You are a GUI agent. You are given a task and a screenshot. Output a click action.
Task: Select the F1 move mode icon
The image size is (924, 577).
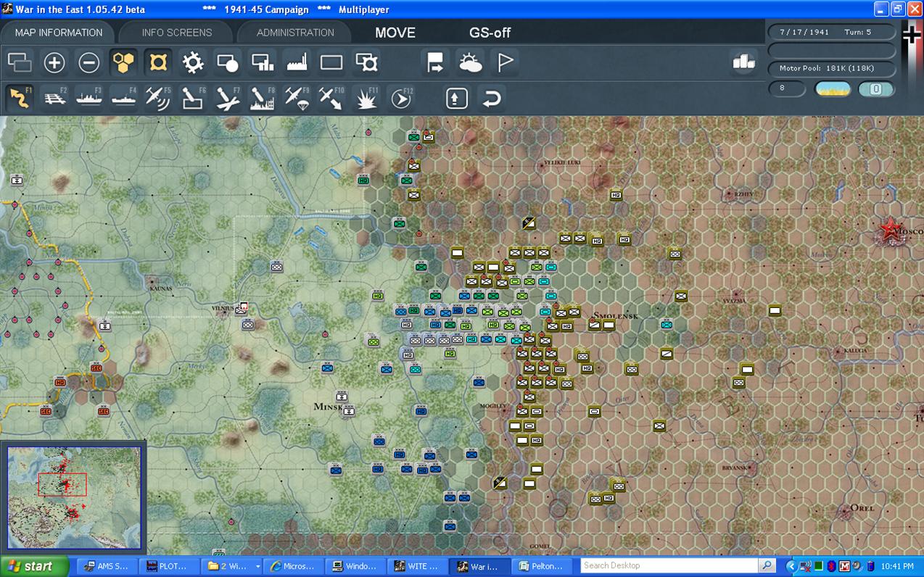tap(20, 98)
